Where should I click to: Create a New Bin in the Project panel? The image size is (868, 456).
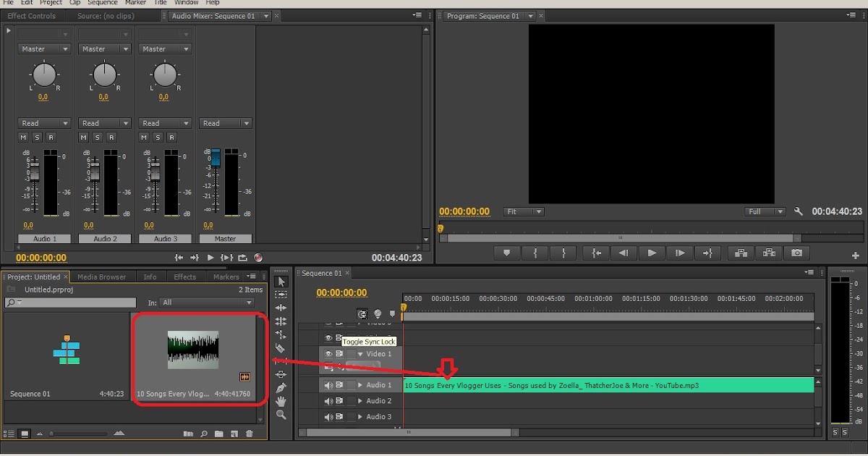[219, 434]
